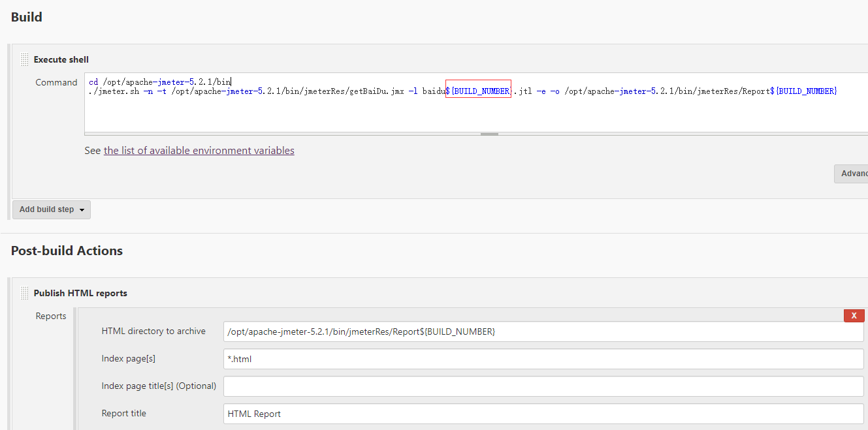Open the list of available environment variables
Viewport: 868px width, 430px height.
[199, 150]
